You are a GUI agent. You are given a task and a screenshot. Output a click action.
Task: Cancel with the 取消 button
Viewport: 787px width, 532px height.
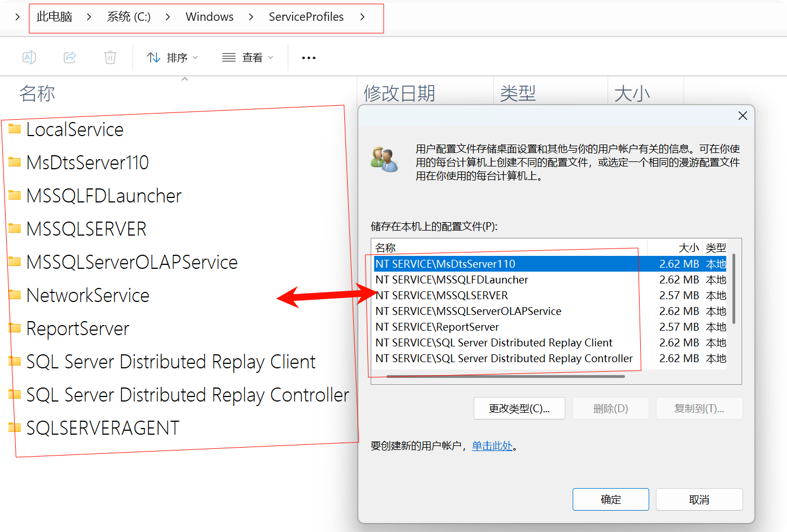(699, 499)
